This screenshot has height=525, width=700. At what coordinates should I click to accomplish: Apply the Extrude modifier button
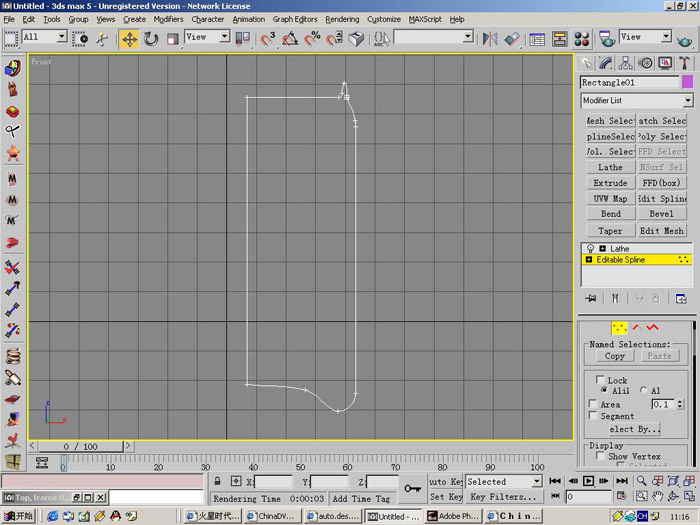tap(610, 183)
